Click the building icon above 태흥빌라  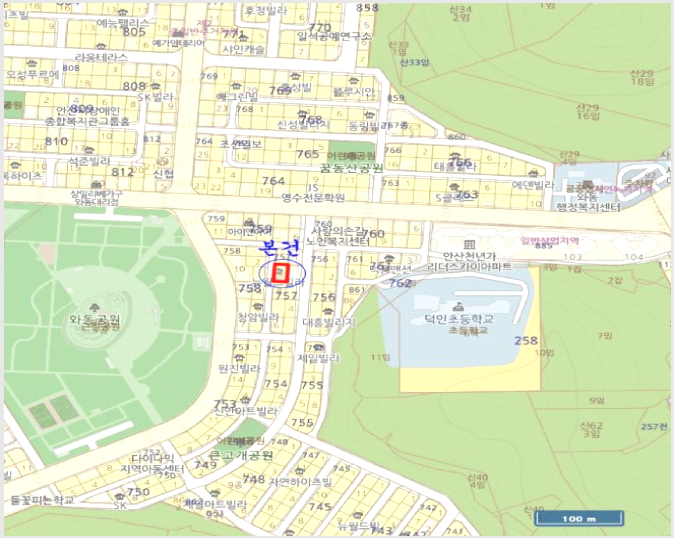point(455,156)
